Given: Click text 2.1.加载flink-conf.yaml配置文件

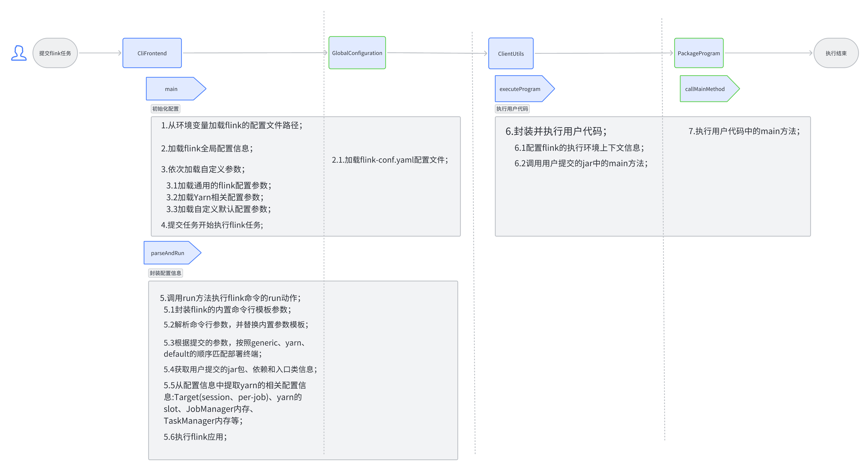Looking at the screenshot, I should (x=390, y=160).
